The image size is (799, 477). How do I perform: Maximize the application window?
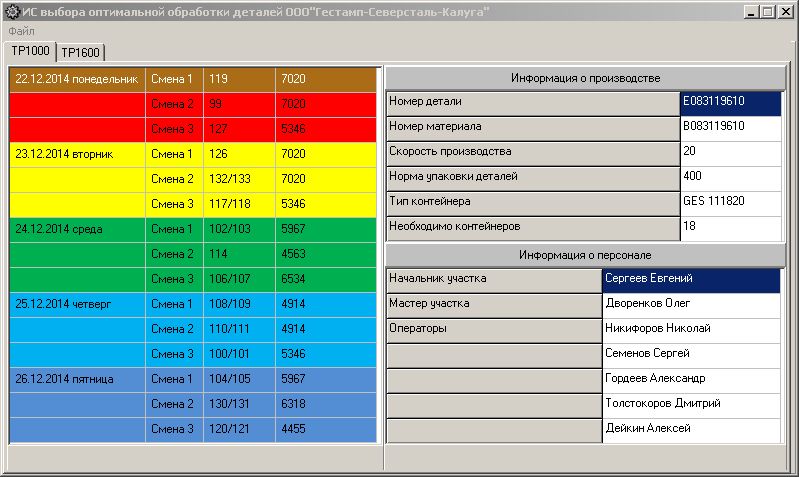(767, 12)
